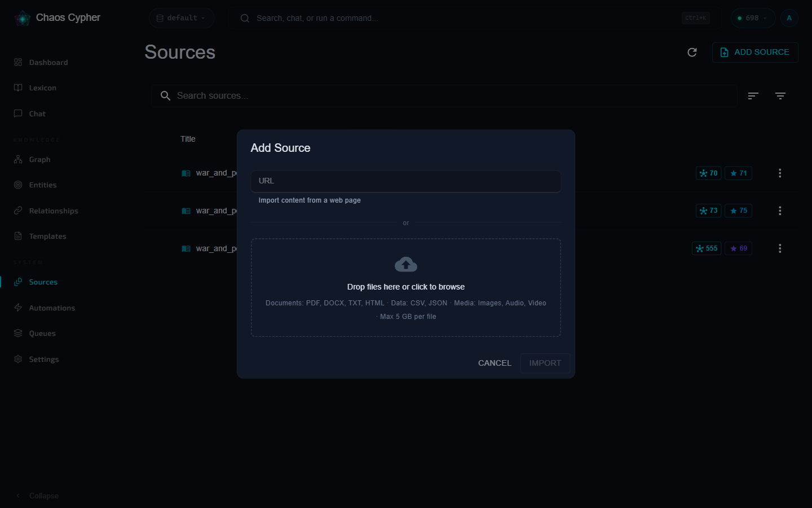Screen dimensions: 812x508
Task: Click the entity count badge 555
Action: click(707, 248)
